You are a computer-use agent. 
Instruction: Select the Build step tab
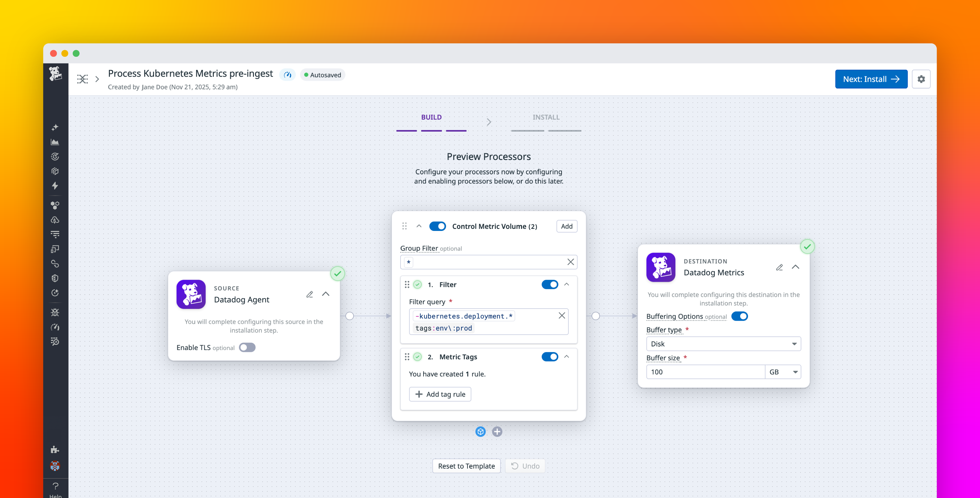(431, 117)
